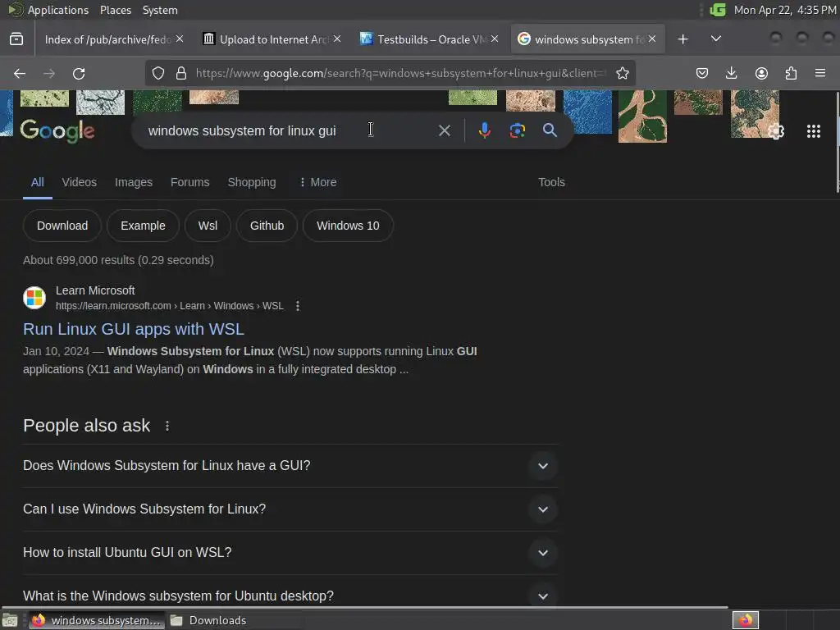The width and height of the screenshot is (840, 630).
Task: Select the Forums results tab
Action: pos(189,182)
